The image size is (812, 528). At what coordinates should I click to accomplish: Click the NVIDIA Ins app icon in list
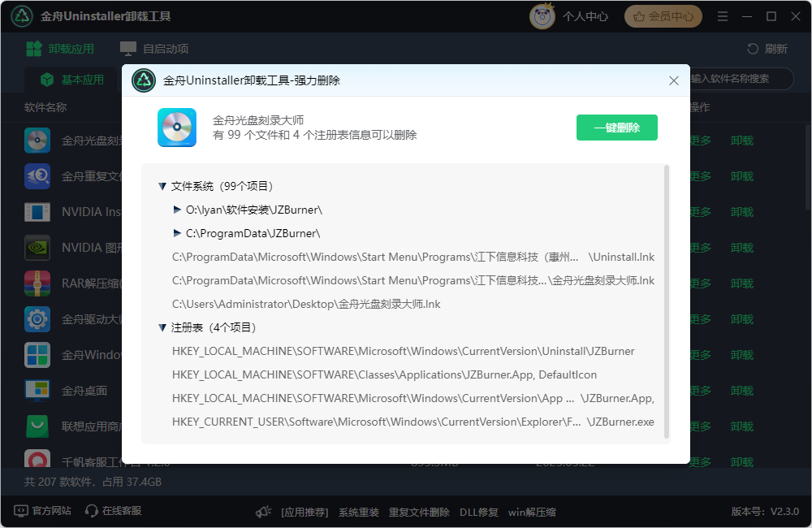pos(37,212)
